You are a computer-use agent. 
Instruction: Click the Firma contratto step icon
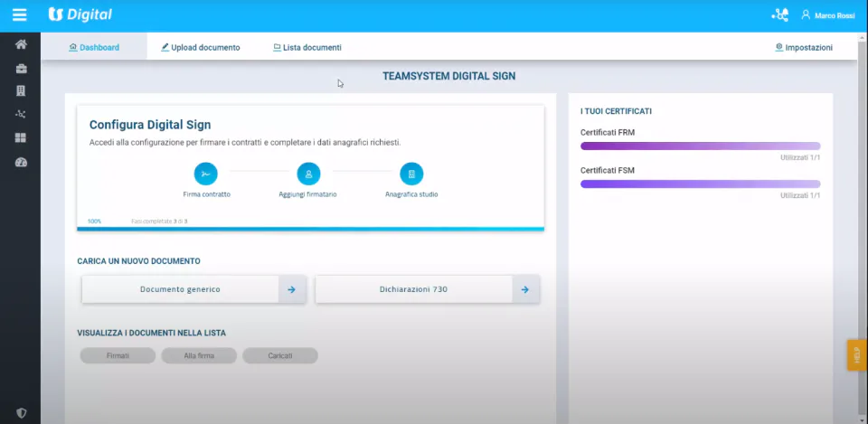point(206,174)
